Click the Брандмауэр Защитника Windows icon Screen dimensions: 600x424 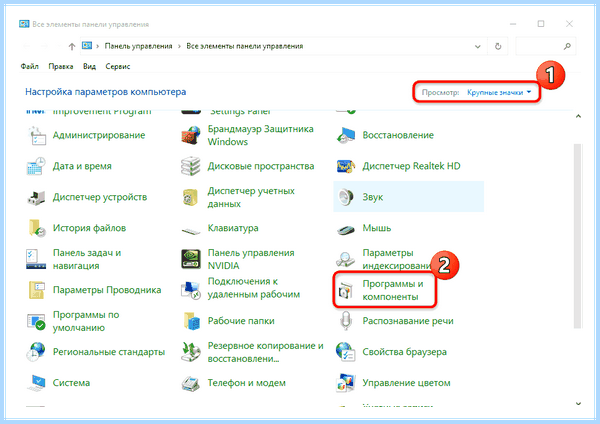click(191, 135)
